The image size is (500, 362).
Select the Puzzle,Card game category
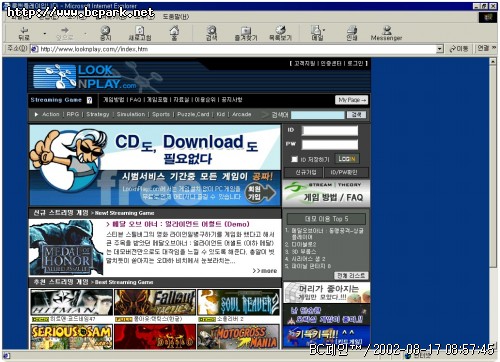(193, 114)
